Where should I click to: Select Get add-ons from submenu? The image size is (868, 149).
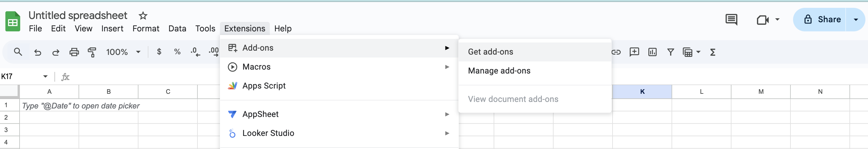[490, 52]
